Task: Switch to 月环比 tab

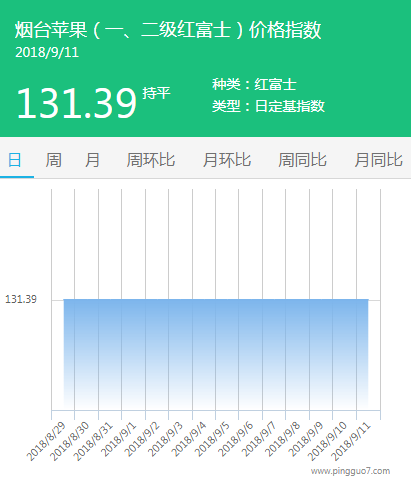Action: pyautogui.click(x=227, y=160)
